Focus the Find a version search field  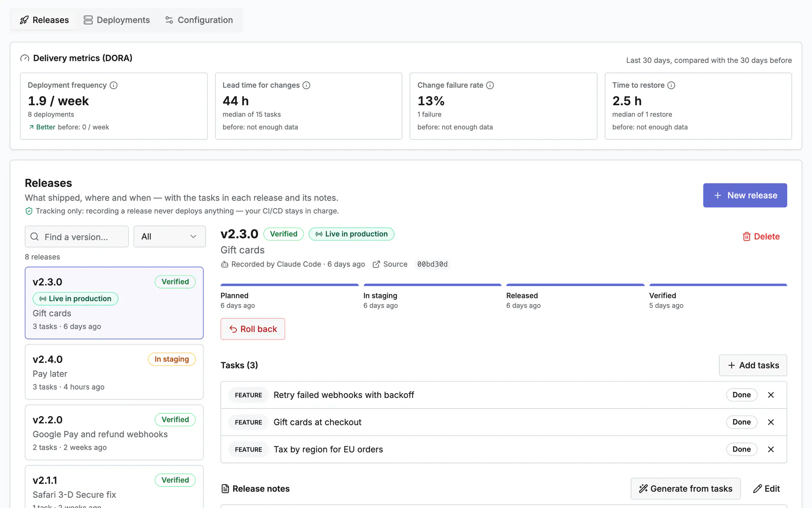[77, 237]
